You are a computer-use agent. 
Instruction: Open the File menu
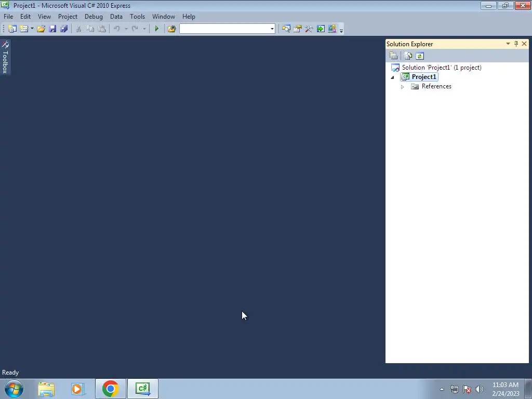click(x=8, y=16)
